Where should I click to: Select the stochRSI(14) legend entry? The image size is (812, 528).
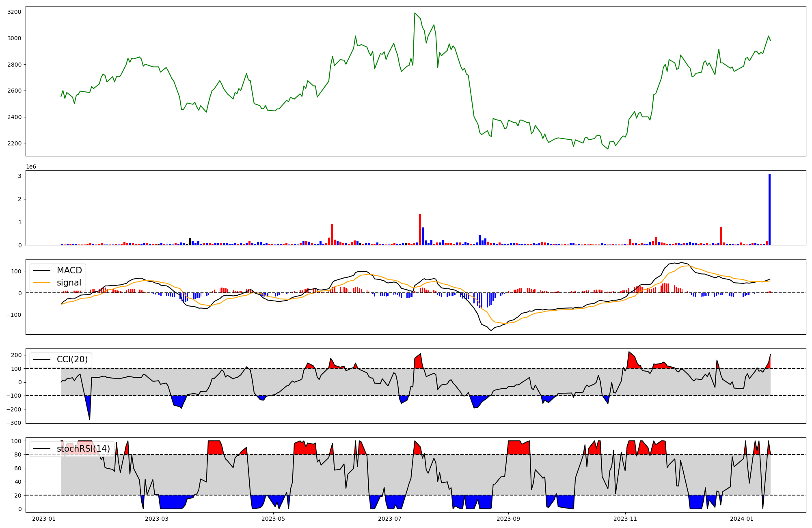(83, 449)
